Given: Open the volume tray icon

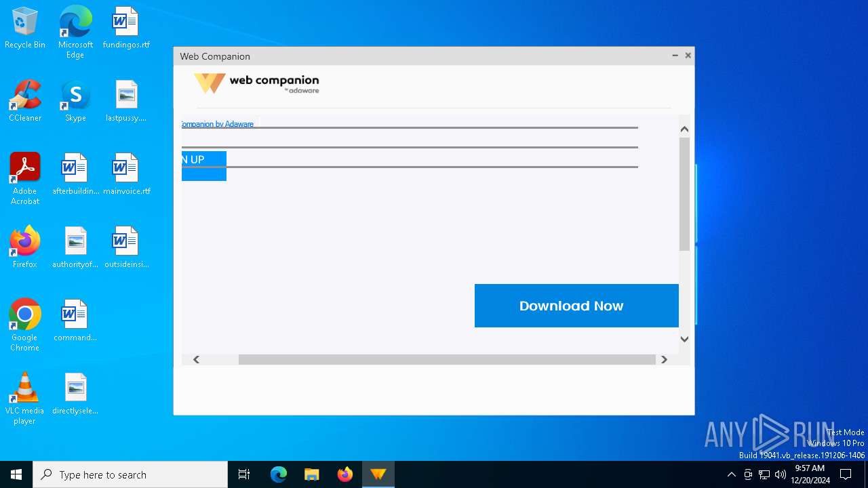Looking at the screenshot, I should (781, 474).
